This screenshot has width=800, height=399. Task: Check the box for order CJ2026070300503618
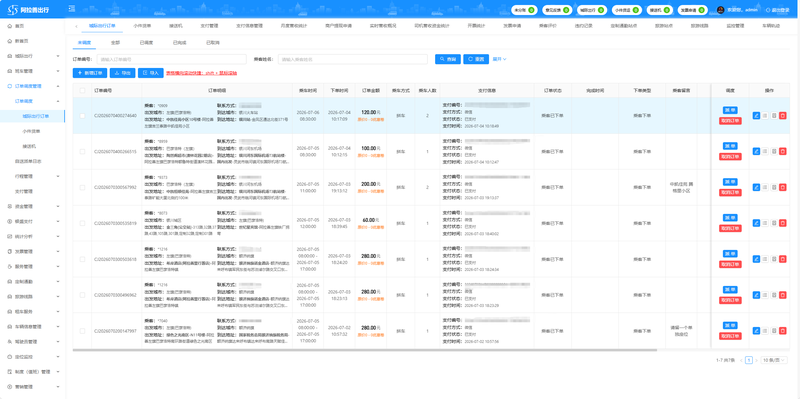83,259
